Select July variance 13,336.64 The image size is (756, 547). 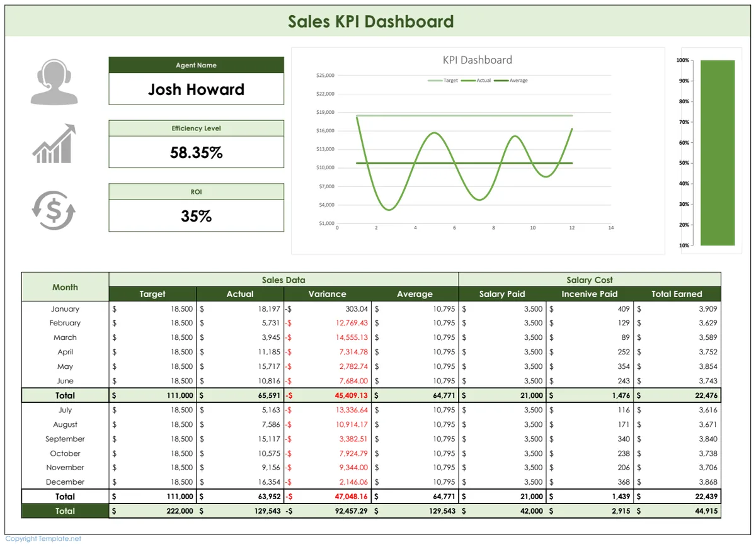tap(352, 410)
